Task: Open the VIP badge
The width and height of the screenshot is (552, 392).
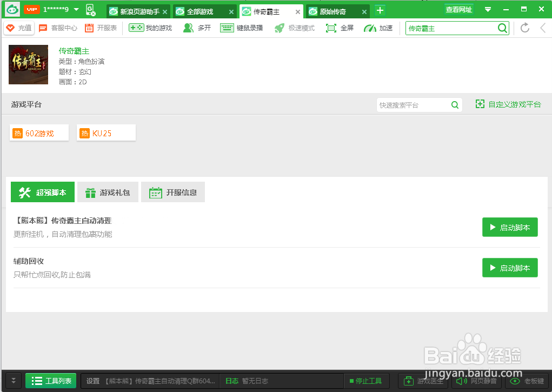Action: tap(32, 10)
